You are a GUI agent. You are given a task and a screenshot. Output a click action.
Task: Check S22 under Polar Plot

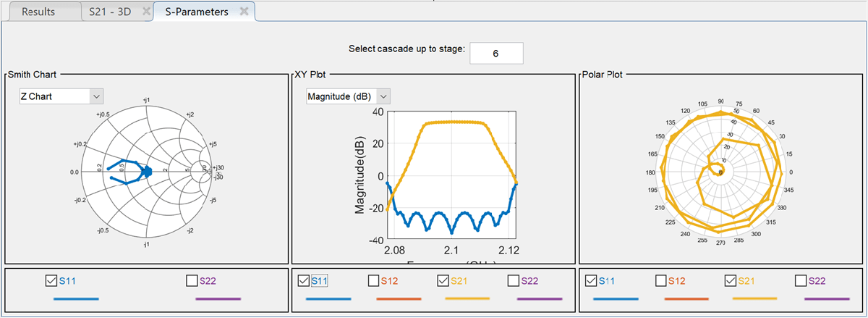point(801,280)
